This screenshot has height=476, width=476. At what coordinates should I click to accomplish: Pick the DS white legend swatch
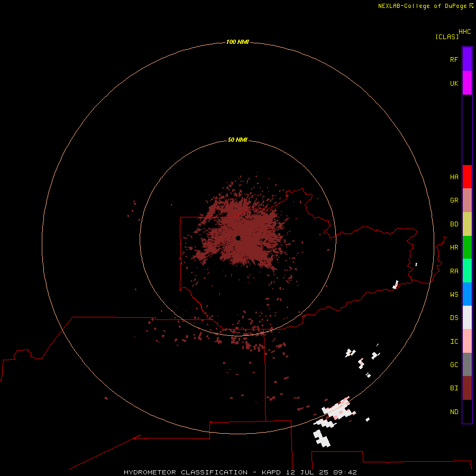coord(467,317)
